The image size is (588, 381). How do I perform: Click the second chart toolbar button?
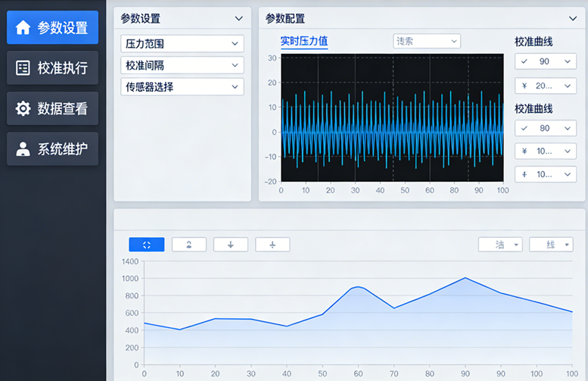(x=188, y=245)
